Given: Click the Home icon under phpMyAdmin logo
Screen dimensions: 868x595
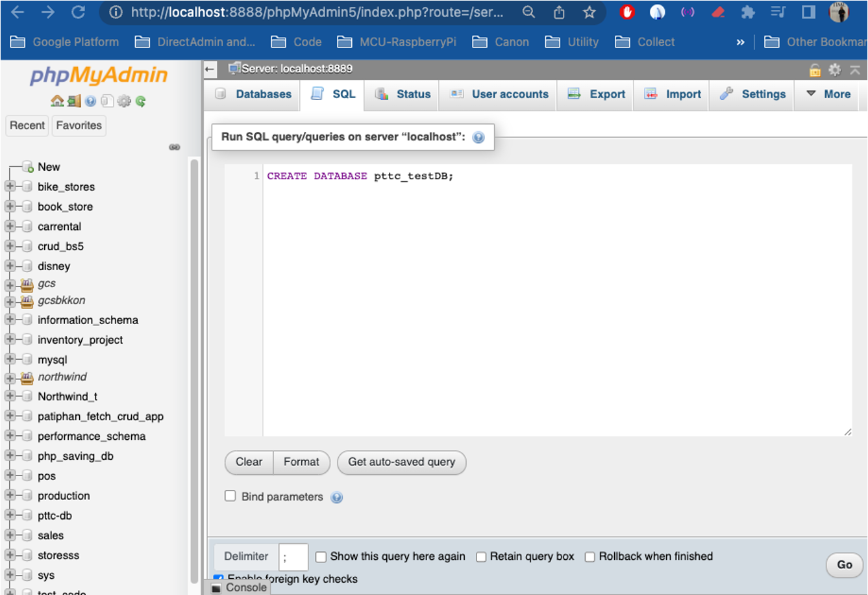Looking at the screenshot, I should (x=57, y=101).
